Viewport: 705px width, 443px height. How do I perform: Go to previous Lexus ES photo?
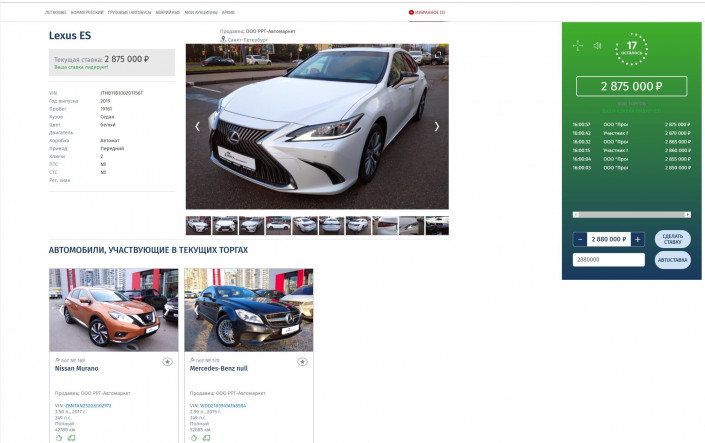pos(197,127)
